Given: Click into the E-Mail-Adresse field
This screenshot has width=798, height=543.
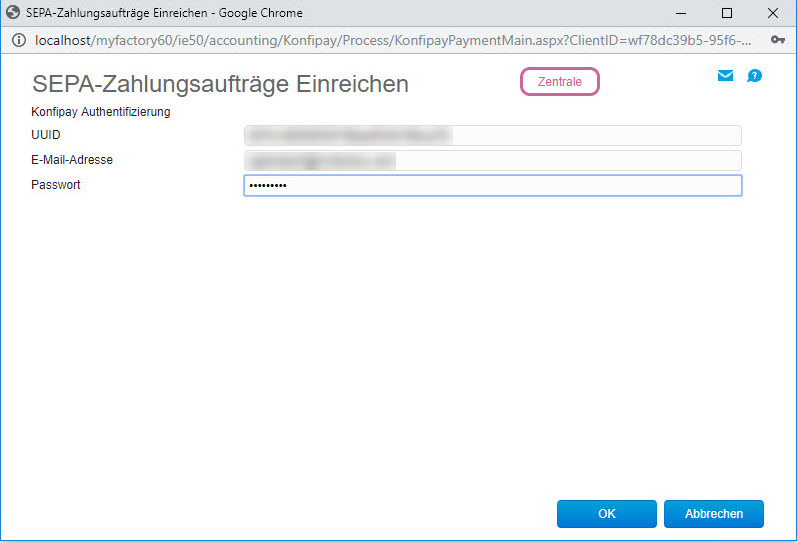Looking at the screenshot, I should tap(492, 160).
